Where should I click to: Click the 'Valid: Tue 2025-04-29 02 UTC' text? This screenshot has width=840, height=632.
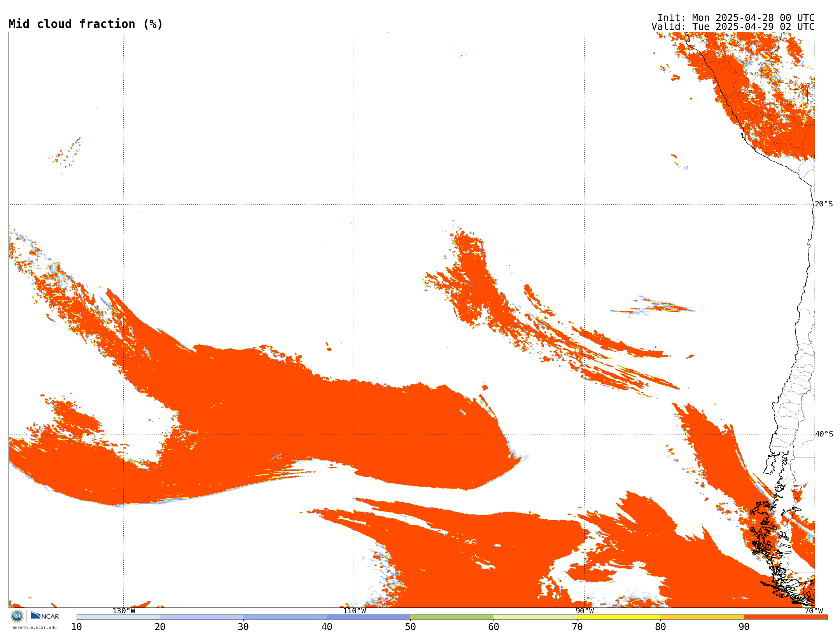point(733,27)
